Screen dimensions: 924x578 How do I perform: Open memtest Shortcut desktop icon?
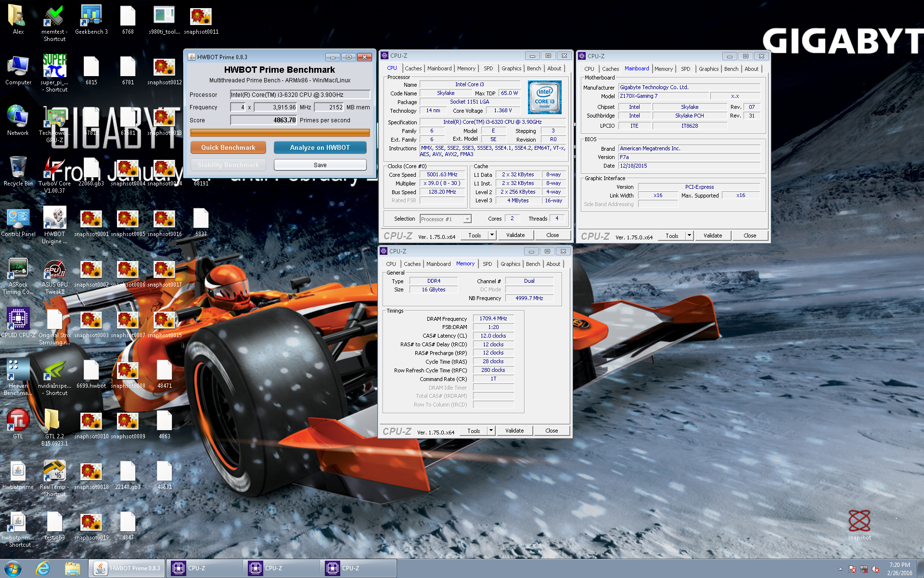tap(54, 23)
